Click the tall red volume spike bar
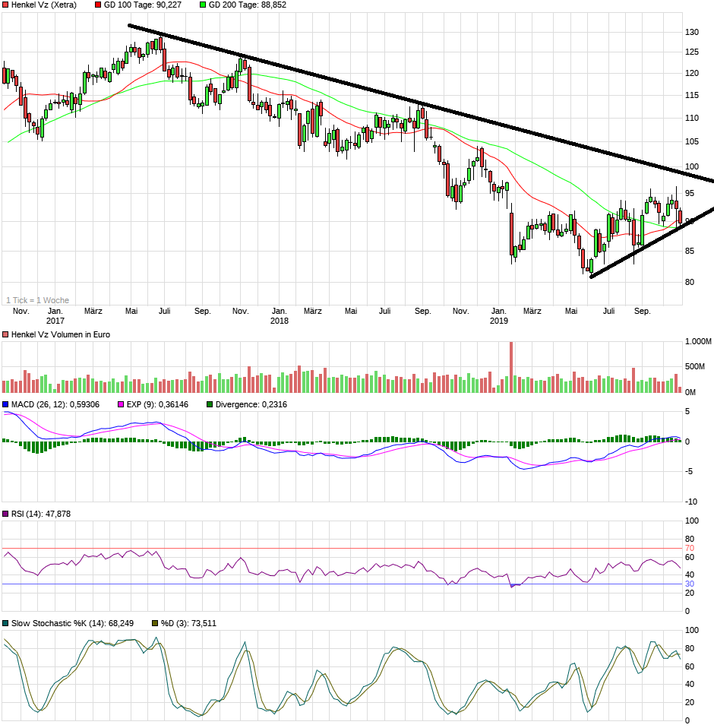714x728 pixels. (x=511, y=367)
